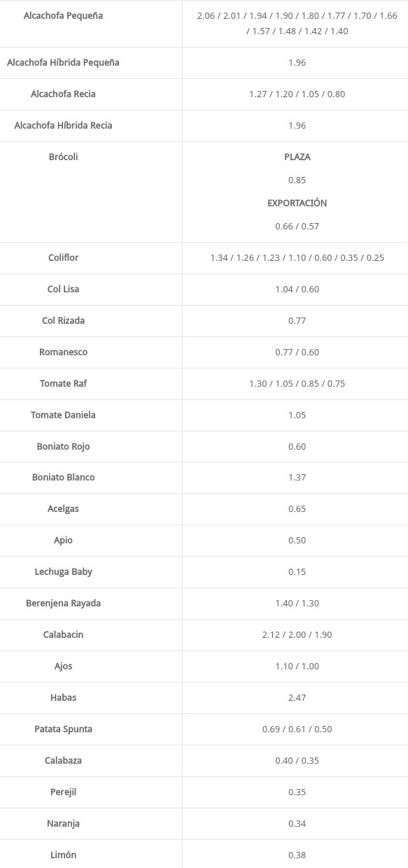Click the Habas price 2.47
Image resolution: width=408 pixels, height=868 pixels.
tap(297, 697)
